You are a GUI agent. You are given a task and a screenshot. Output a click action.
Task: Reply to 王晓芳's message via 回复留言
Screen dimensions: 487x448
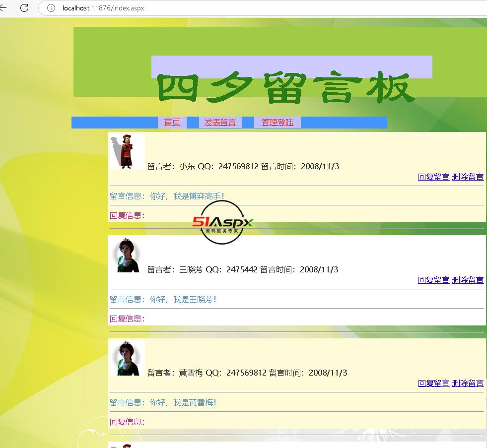click(x=433, y=280)
